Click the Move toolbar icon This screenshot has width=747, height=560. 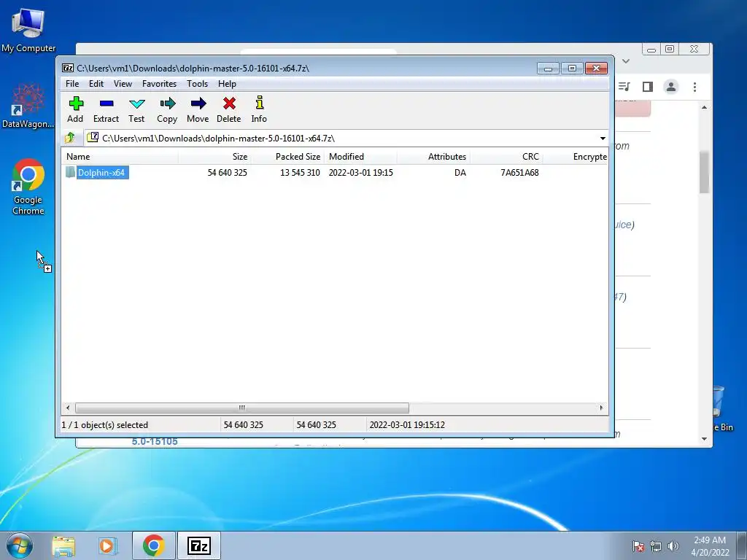198,109
